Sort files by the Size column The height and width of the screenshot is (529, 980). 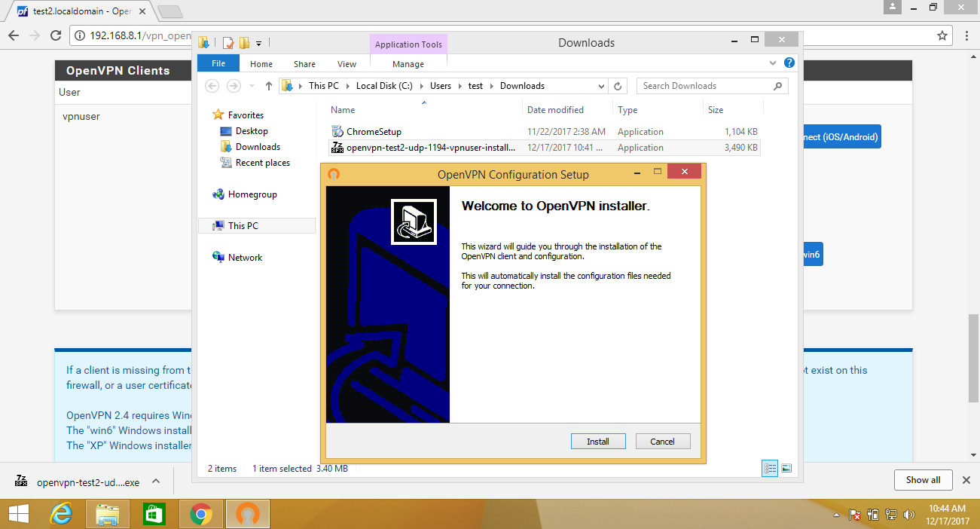pos(716,110)
